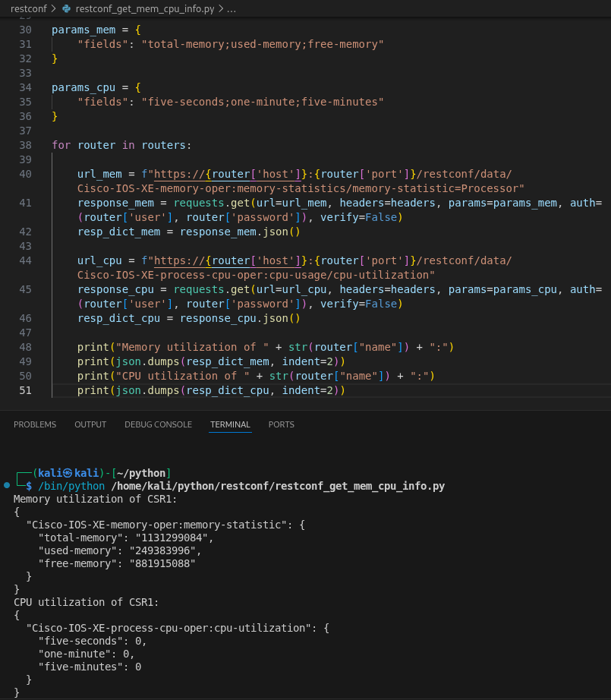Click response_cpu variable on line 45

(x=115, y=289)
